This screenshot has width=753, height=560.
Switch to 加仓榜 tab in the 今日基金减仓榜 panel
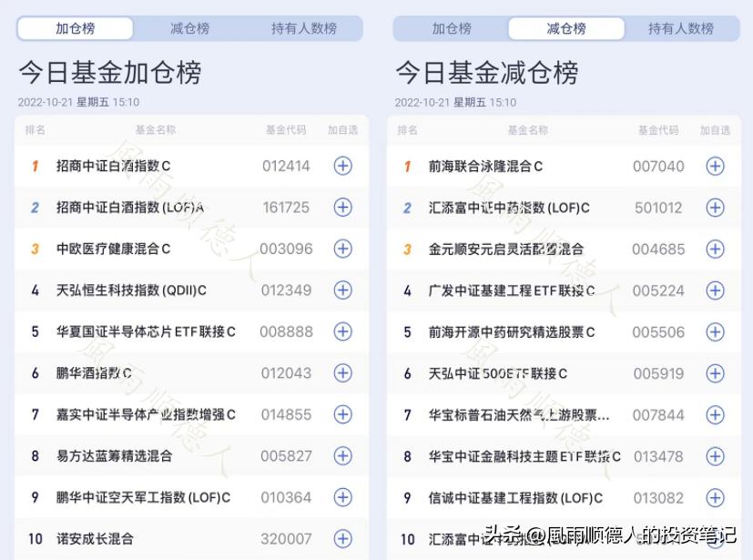pos(452,28)
